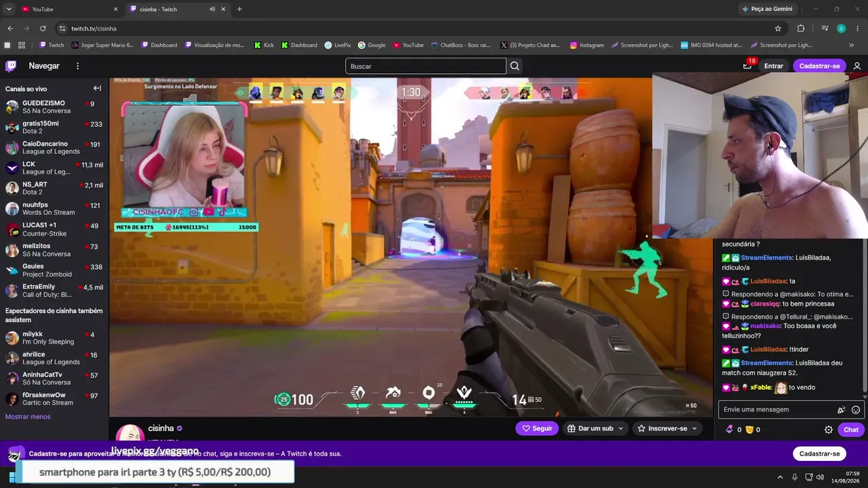The width and height of the screenshot is (868, 488).
Task: Open the AninhaCatTv channel
Action: click(x=54, y=378)
